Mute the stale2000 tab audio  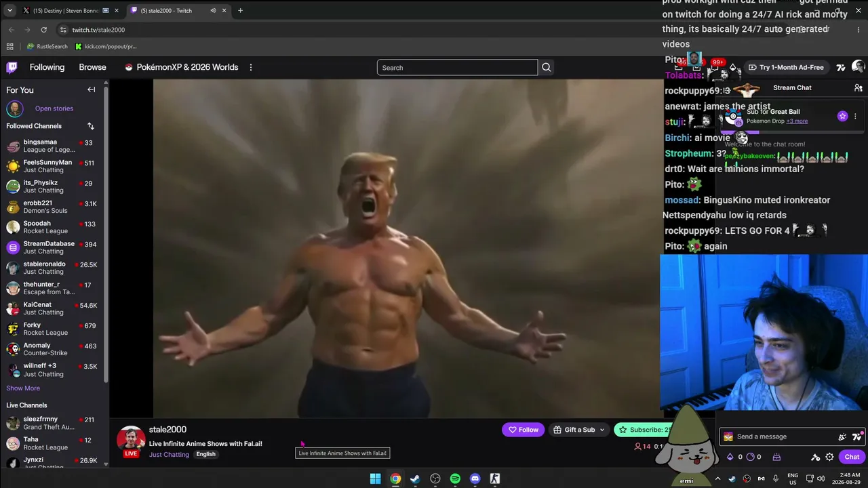213,10
